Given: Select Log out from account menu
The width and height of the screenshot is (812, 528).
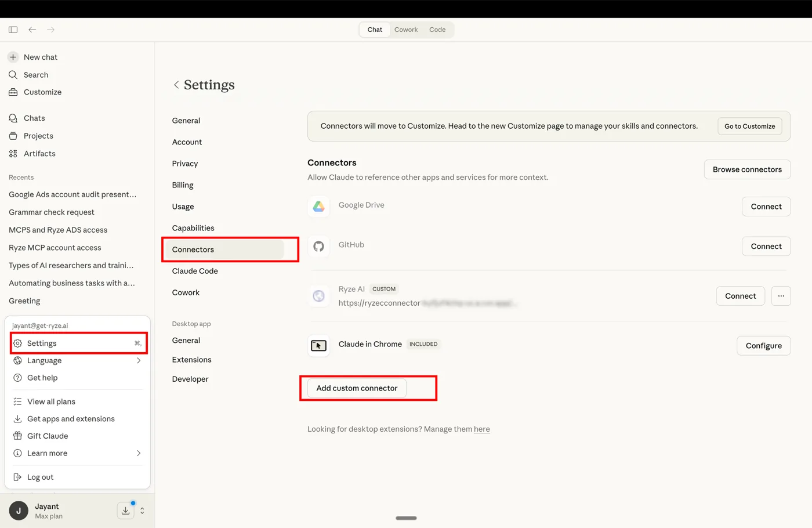Looking at the screenshot, I should [x=78, y=477].
